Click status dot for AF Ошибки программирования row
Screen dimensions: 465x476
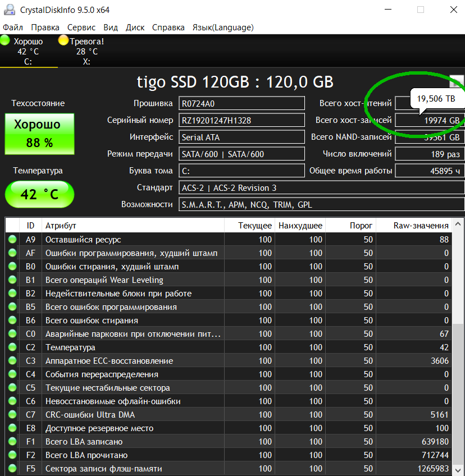[x=12, y=253]
